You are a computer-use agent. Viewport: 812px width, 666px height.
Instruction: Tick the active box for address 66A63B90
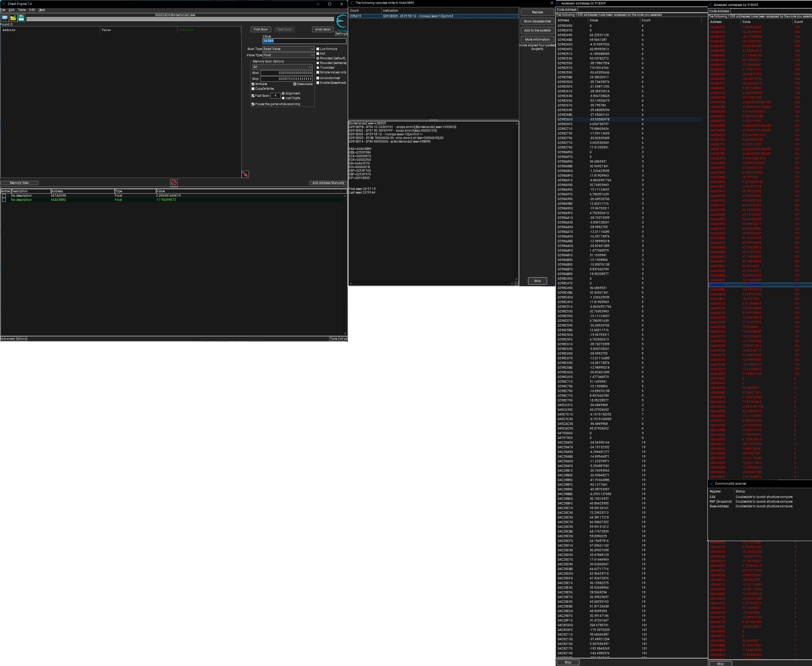coord(4,200)
